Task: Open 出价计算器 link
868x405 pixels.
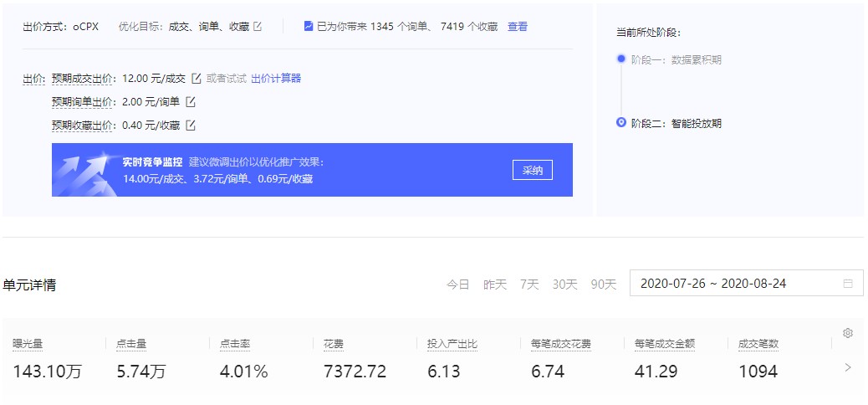Action: [x=276, y=79]
